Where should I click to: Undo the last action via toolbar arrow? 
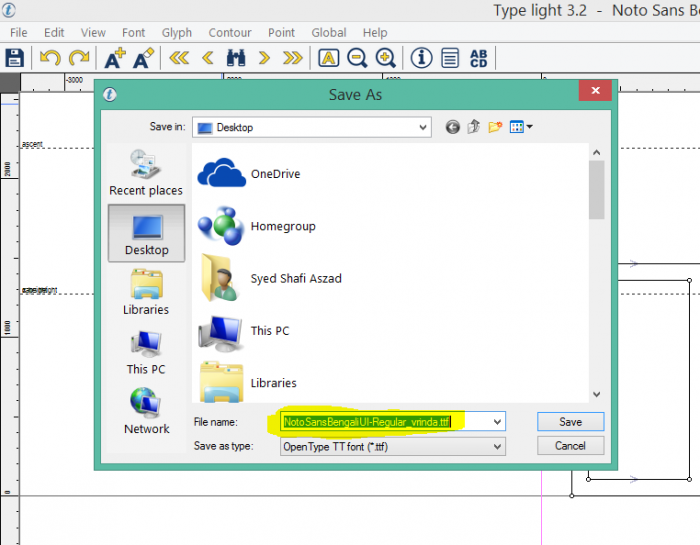50,58
